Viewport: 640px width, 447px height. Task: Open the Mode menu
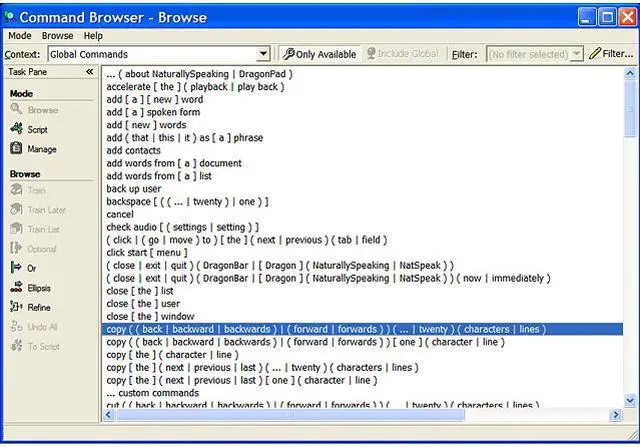coord(20,35)
